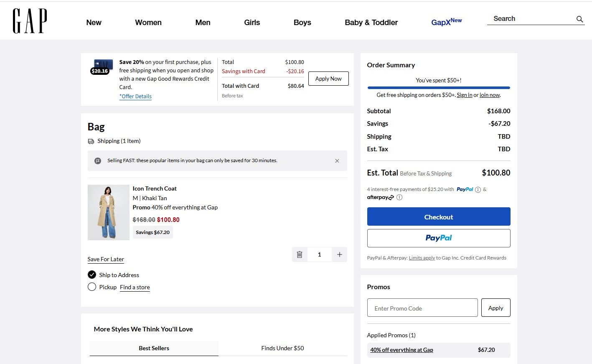Click the Gap credit card icon
592x364 pixels.
pyautogui.click(x=103, y=66)
